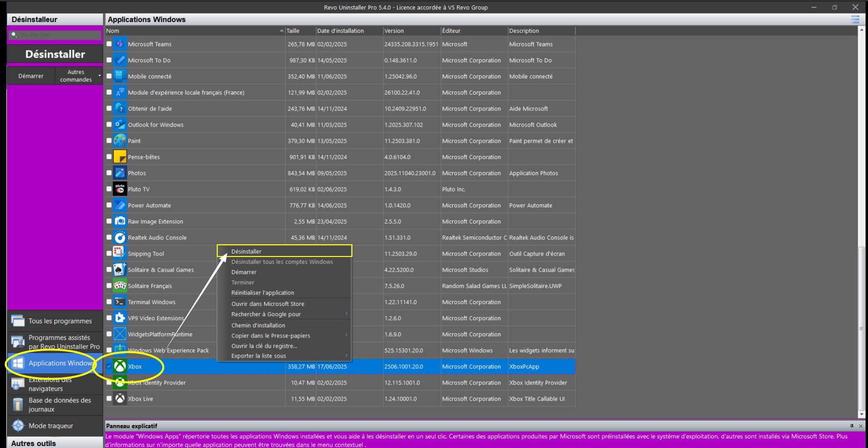Open Mode traqueur in sidebar

(x=55, y=426)
